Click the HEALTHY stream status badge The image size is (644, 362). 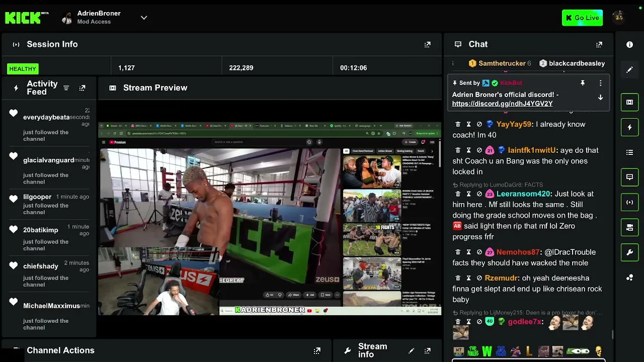pyautogui.click(x=23, y=68)
